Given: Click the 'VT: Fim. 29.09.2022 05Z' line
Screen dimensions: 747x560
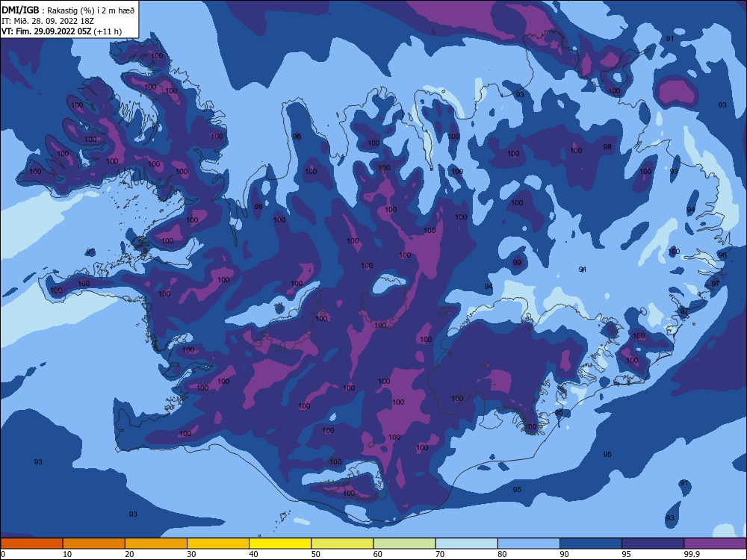Looking at the screenshot, I should click(46, 31).
